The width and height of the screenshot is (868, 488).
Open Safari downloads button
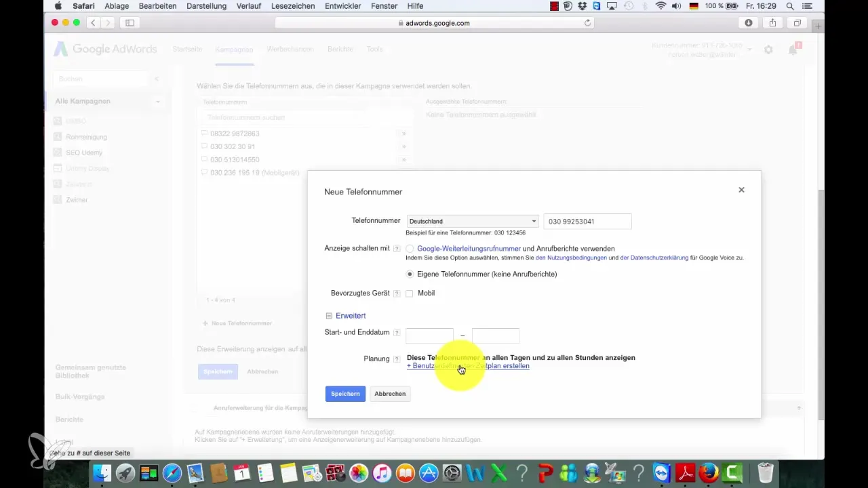coord(749,23)
